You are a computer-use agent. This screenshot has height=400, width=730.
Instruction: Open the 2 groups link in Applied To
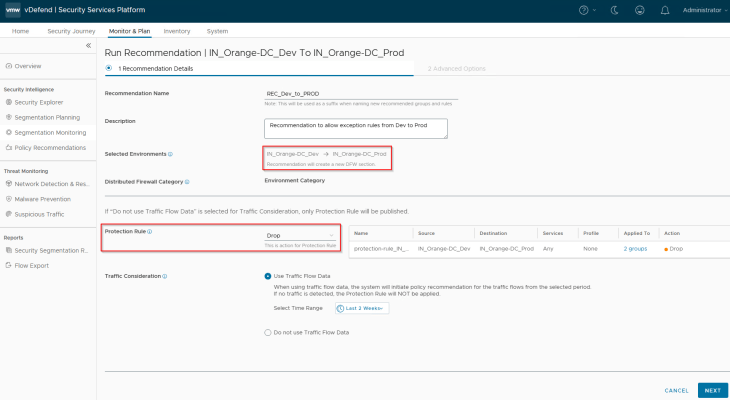click(x=635, y=247)
